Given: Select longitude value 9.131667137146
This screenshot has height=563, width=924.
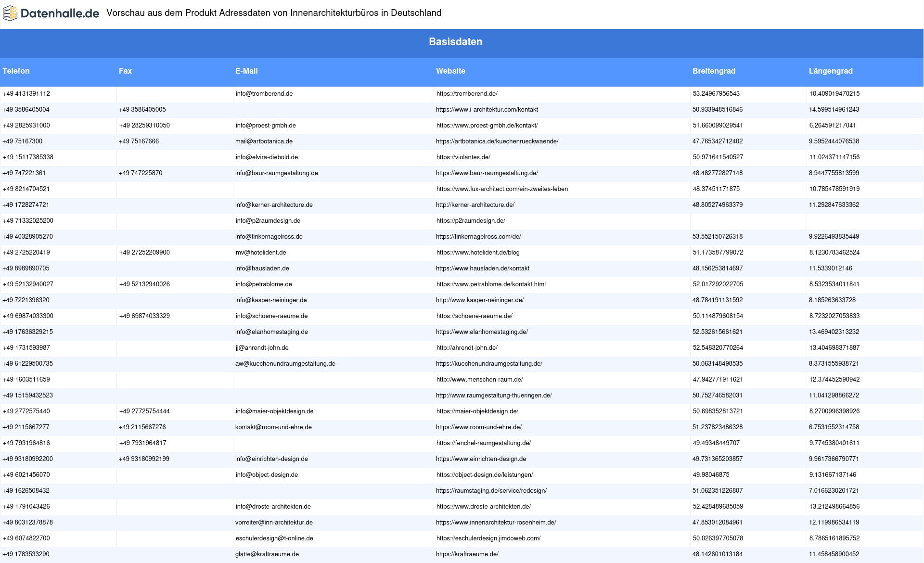Looking at the screenshot, I should [833, 475].
